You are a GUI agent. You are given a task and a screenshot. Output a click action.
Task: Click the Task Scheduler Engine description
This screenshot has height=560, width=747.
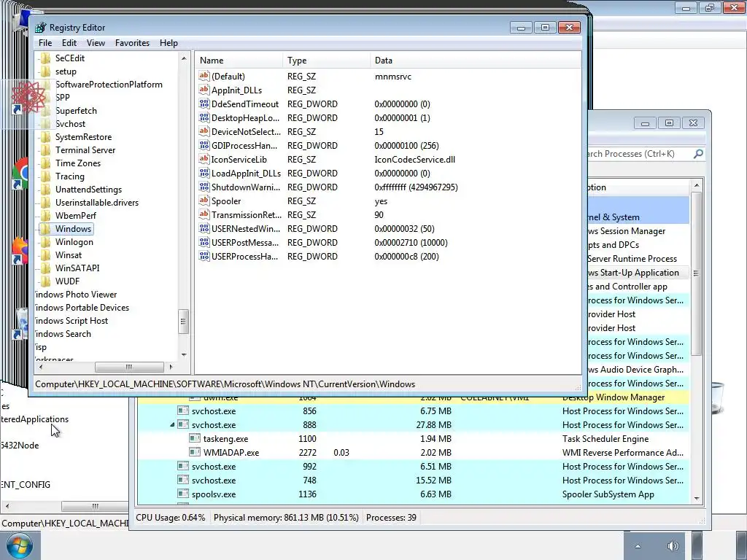(x=605, y=438)
